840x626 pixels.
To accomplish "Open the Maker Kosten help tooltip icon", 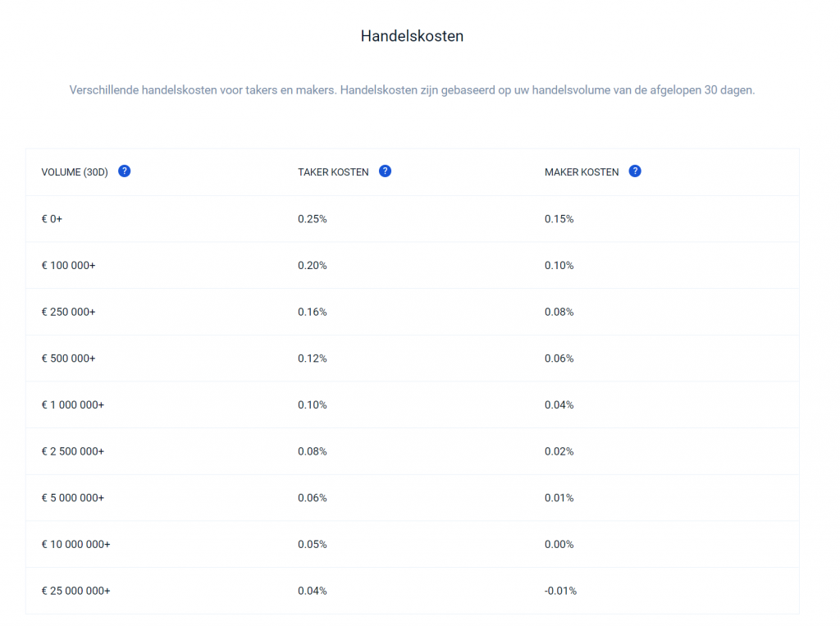I will click(635, 171).
